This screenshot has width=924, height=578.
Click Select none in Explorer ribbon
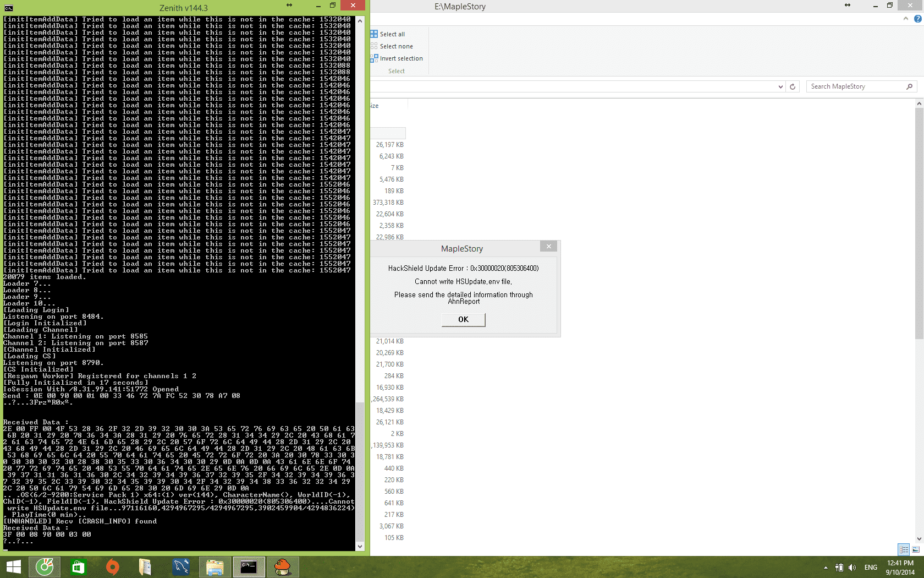click(x=396, y=46)
